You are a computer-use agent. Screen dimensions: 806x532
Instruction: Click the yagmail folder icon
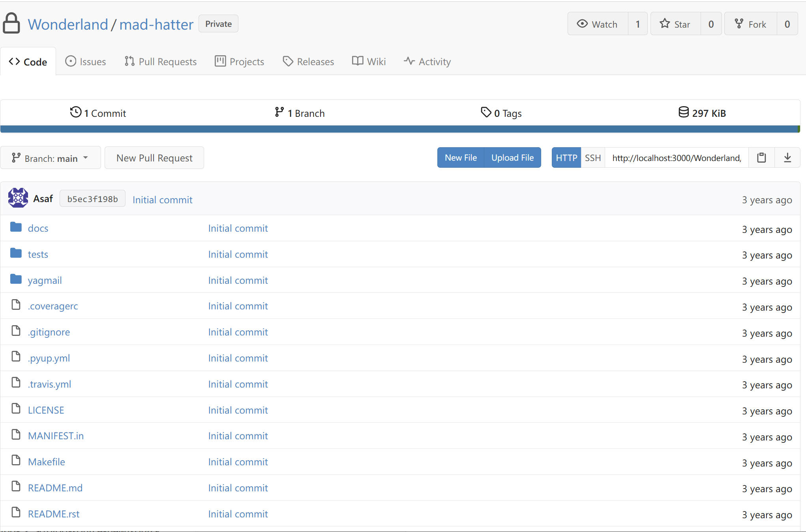(16, 279)
